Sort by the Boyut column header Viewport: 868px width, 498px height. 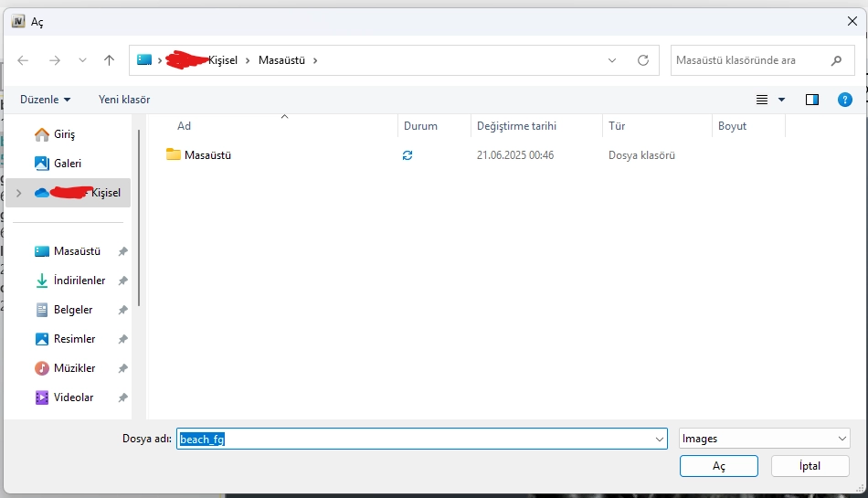coord(748,126)
